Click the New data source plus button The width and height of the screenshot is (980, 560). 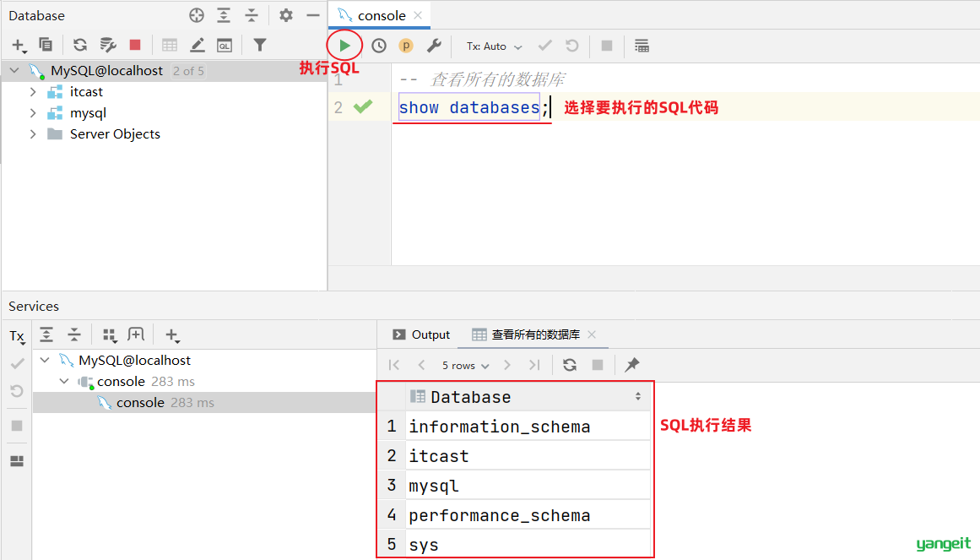coord(19,45)
